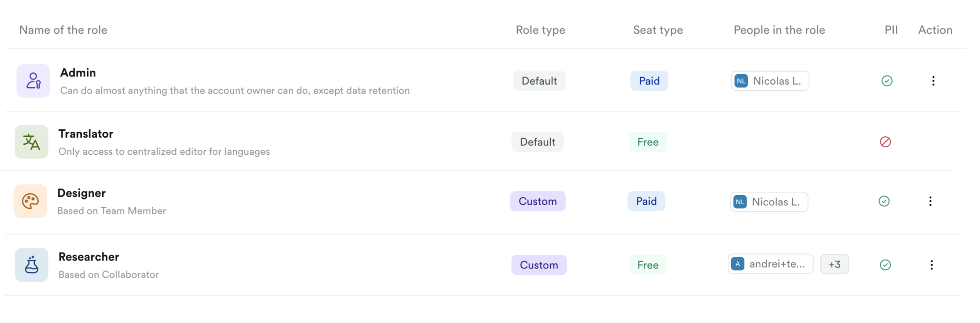Click the Nicolas L. chip in Designer row

coord(769,202)
